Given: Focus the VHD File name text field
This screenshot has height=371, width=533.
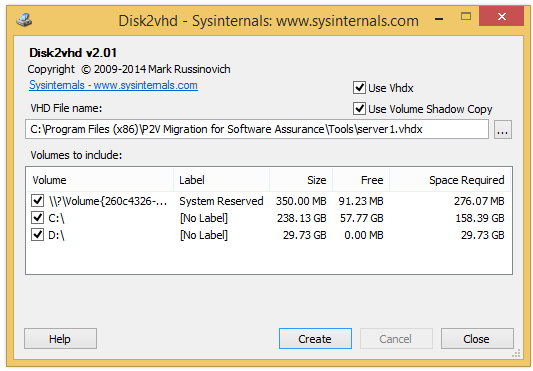Looking at the screenshot, I should coord(257,129).
